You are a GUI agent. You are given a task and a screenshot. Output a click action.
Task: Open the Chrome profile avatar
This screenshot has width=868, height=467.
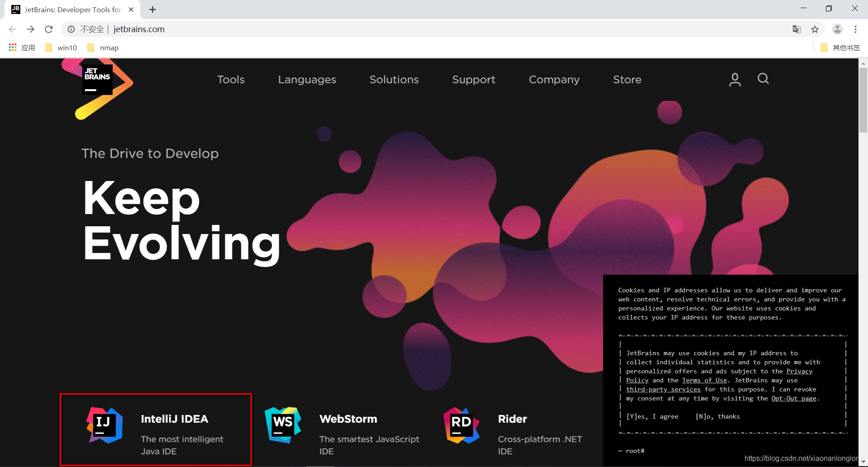tap(837, 29)
